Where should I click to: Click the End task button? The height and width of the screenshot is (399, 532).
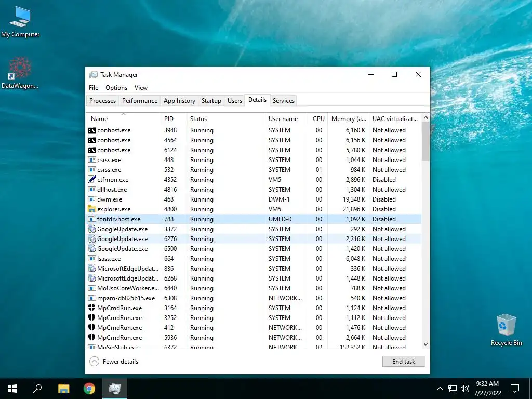404,362
